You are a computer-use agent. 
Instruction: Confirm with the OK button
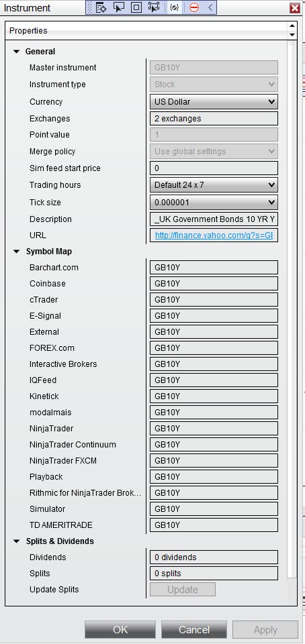(x=120, y=630)
